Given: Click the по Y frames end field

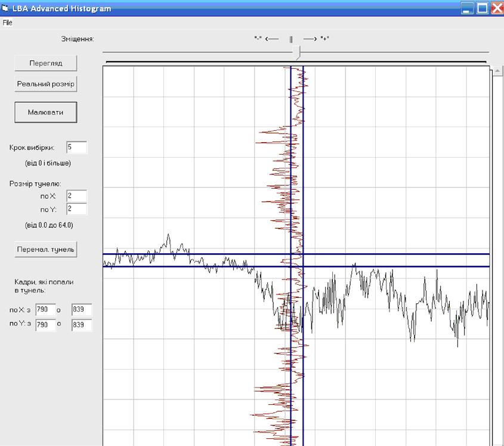Looking at the screenshot, I should click(81, 325).
